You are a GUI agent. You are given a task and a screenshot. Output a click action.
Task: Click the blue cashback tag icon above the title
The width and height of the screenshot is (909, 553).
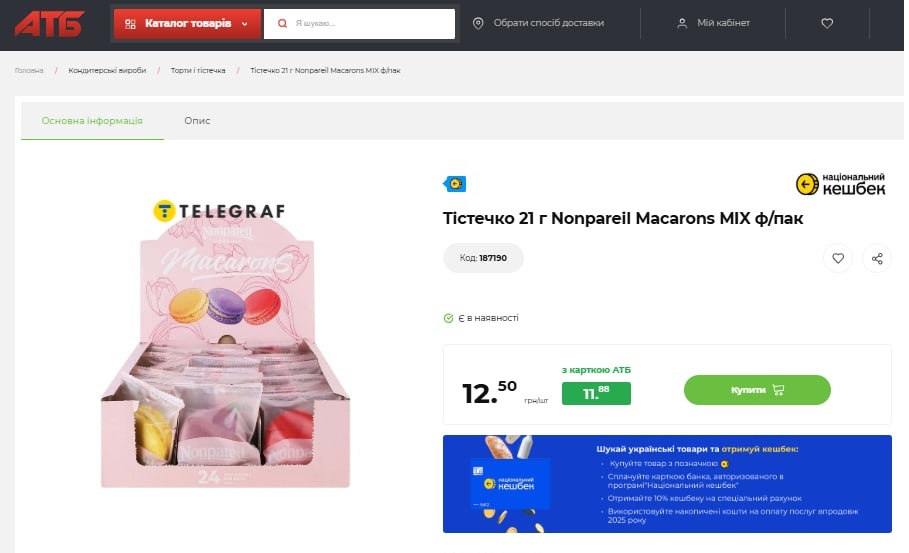coord(454,184)
